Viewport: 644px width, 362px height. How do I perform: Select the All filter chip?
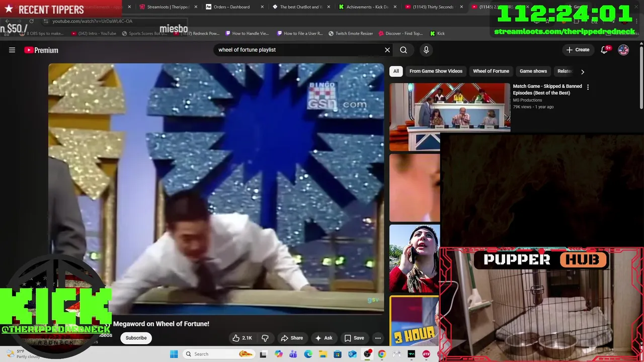point(396,71)
